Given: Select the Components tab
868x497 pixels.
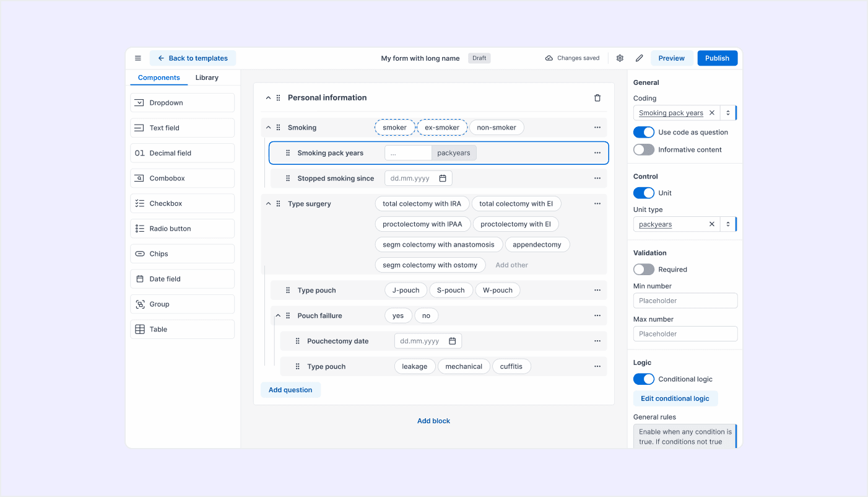Looking at the screenshot, I should (159, 78).
